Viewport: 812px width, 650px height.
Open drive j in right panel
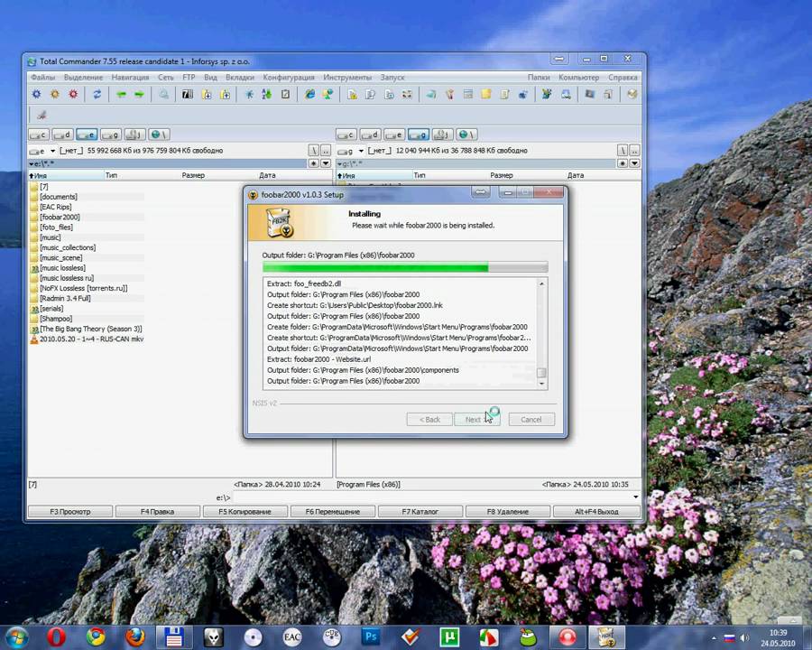[x=442, y=135]
